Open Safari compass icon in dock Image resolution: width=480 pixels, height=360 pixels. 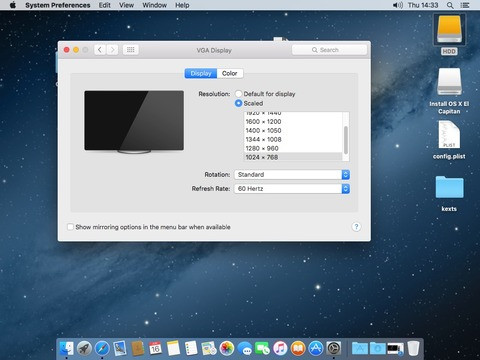point(102,349)
